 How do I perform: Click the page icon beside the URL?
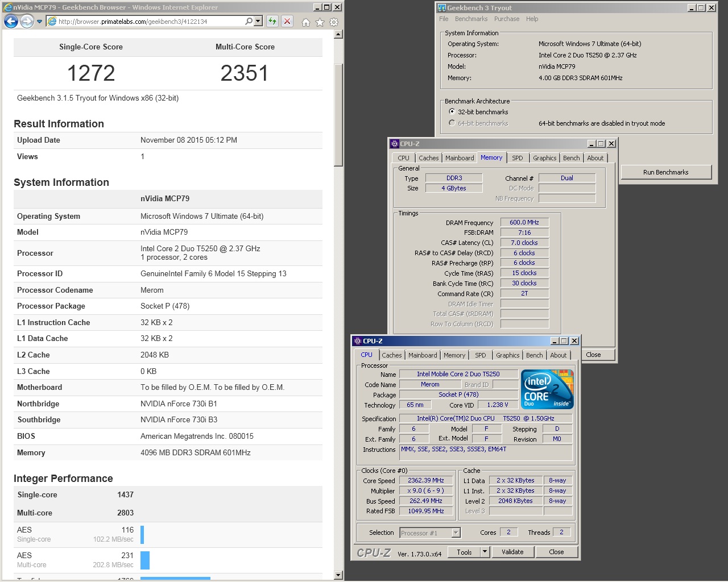(52, 22)
